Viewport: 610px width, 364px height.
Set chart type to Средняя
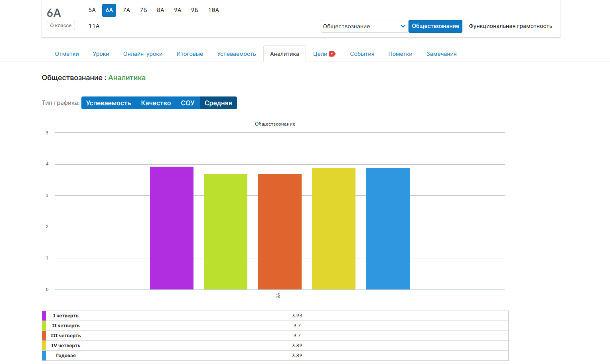pos(218,103)
